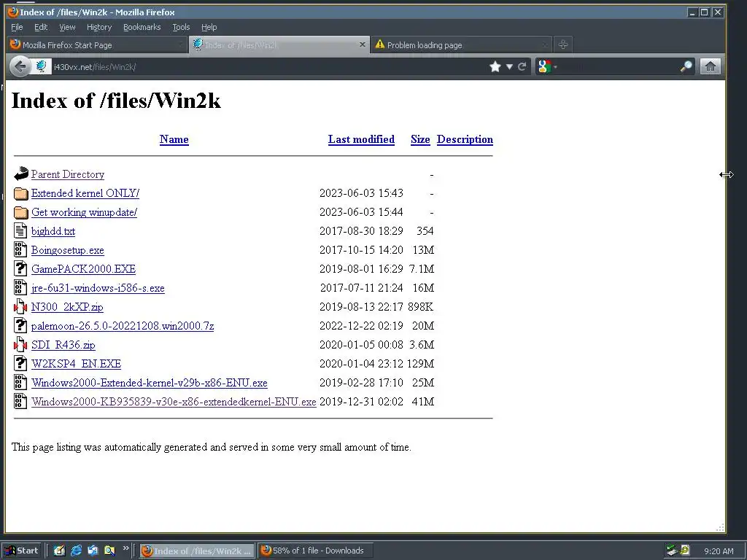
Task: Click unknown-file icon beside GamePACK2000.EXE
Action: pyautogui.click(x=20, y=269)
